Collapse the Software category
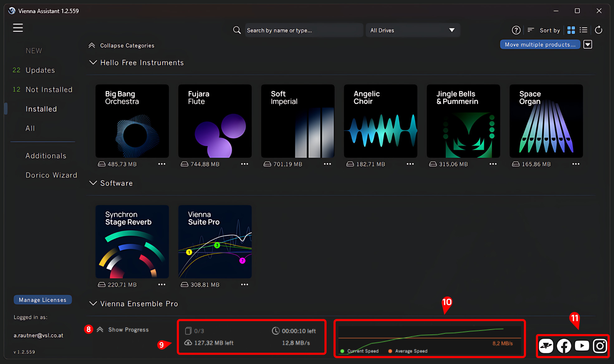The width and height of the screenshot is (614, 364). [x=93, y=183]
